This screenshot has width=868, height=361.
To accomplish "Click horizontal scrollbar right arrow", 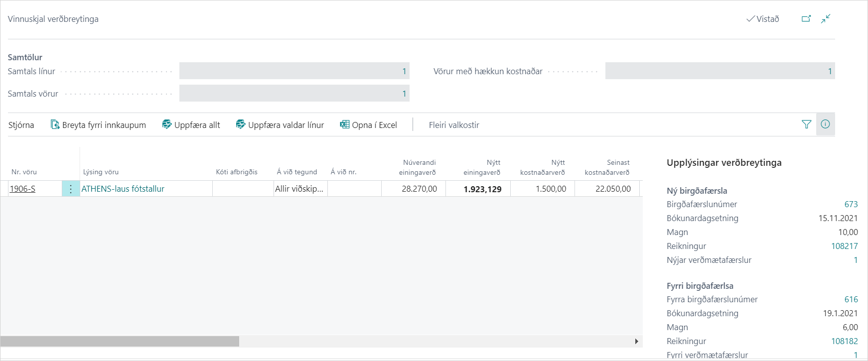I will click(x=636, y=341).
